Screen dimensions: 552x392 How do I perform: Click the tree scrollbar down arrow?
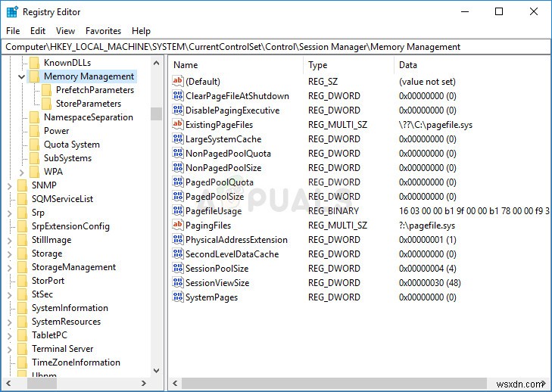pyautogui.click(x=156, y=370)
